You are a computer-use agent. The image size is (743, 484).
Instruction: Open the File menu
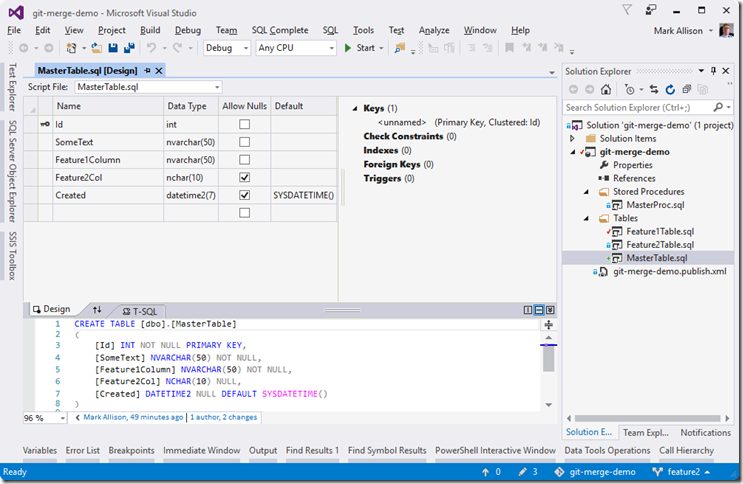[14, 30]
